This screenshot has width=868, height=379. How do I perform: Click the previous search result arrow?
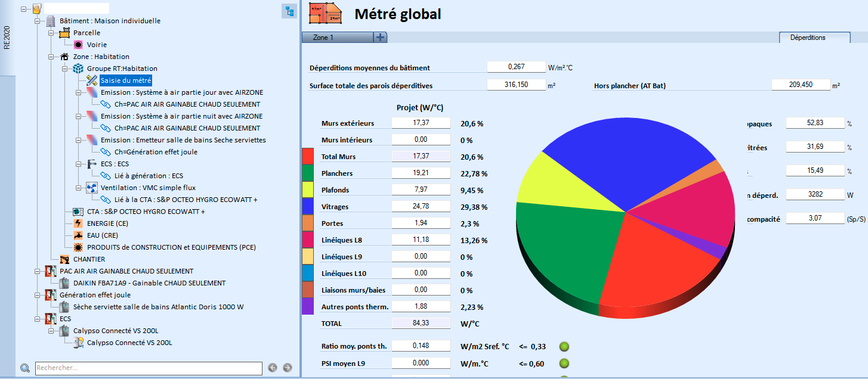click(272, 368)
